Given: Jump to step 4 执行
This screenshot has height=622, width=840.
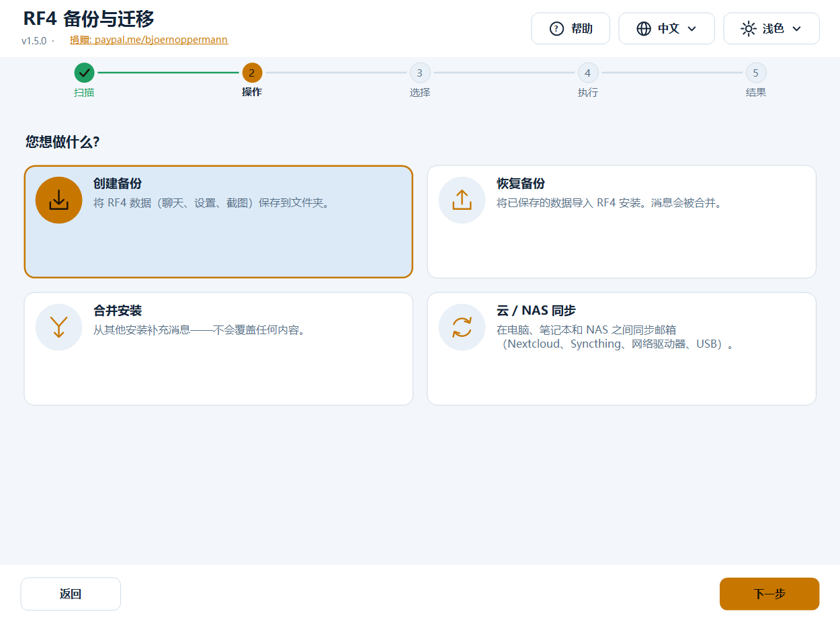Looking at the screenshot, I should click(x=588, y=73).
